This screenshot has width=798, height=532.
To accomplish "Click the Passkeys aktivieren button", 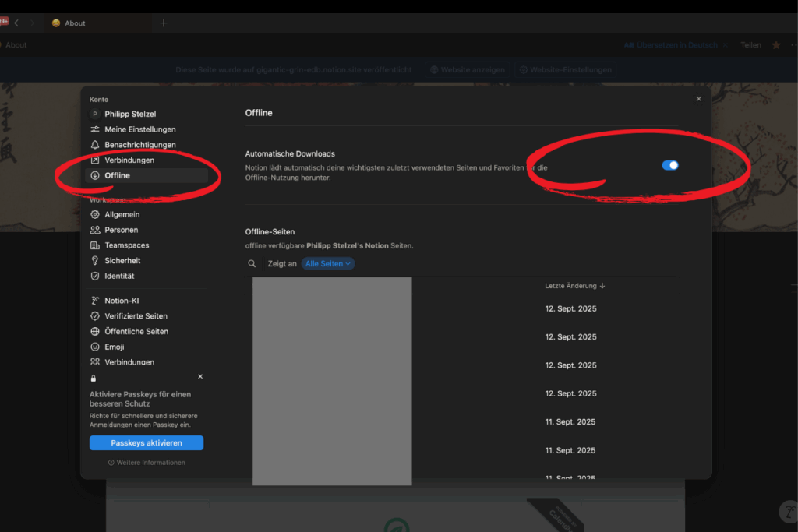I will click(x=147, y=442).
